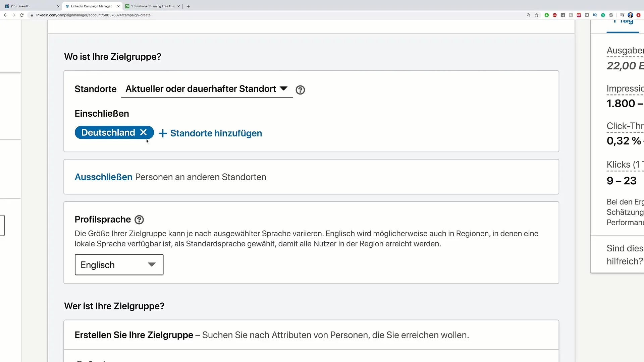Open the IQ extension icon

(595, 15)
